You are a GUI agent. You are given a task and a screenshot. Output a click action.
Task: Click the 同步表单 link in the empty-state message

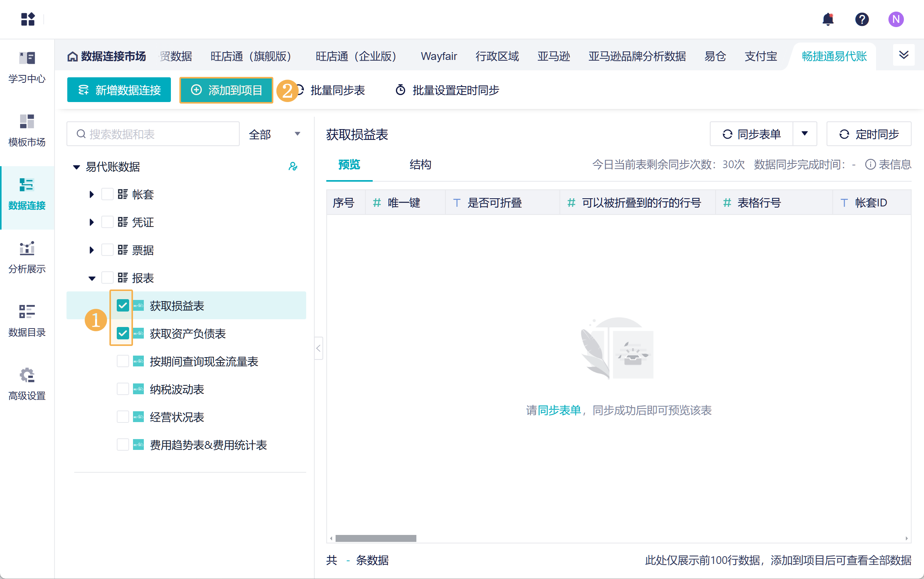coord(559,410)
